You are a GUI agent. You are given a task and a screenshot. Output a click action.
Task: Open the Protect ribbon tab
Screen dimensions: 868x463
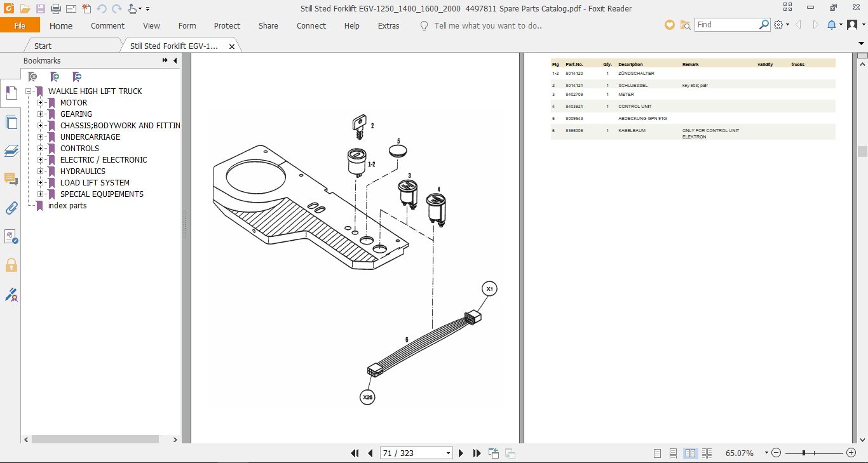[227, 26]
